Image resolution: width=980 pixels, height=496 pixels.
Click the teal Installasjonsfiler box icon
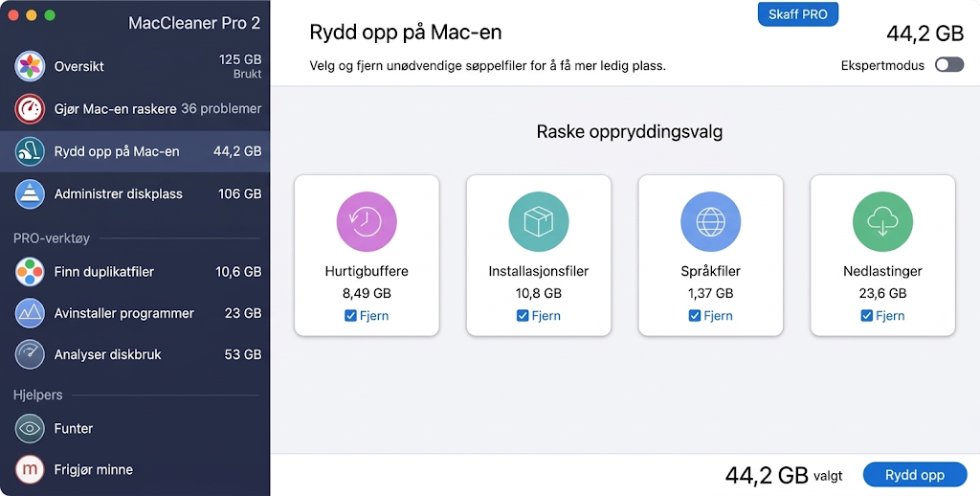point(538,222)
